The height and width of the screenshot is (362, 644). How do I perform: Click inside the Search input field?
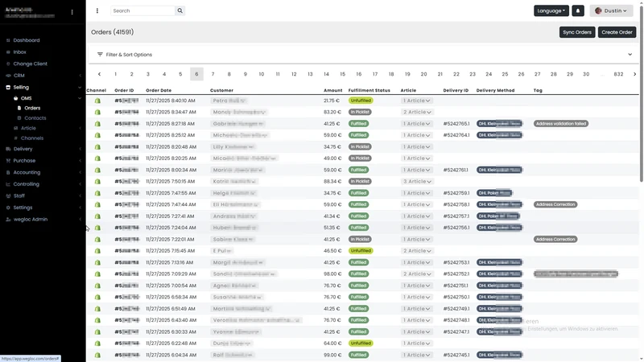[x=143, y=10]
